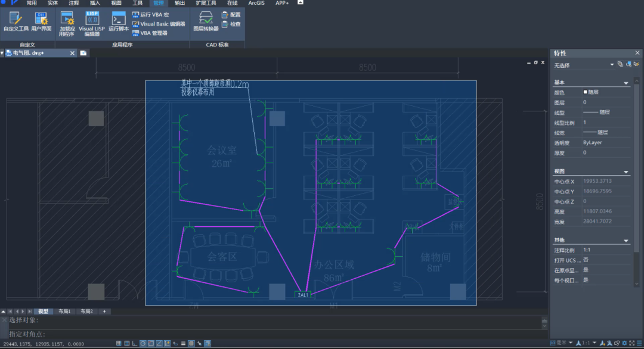Jump to last layout tab arrow
644x349 pixels.
pos(30,311)
